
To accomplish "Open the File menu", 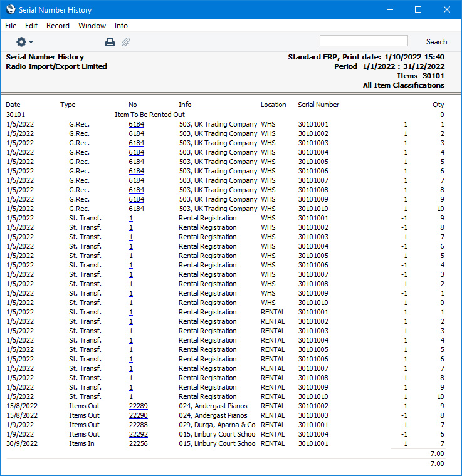I will click(11, 26).
